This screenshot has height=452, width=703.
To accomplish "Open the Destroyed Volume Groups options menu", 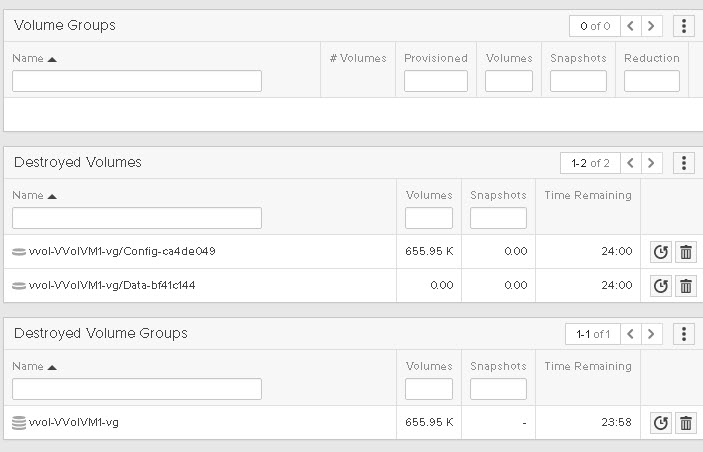I will (684, 334).
